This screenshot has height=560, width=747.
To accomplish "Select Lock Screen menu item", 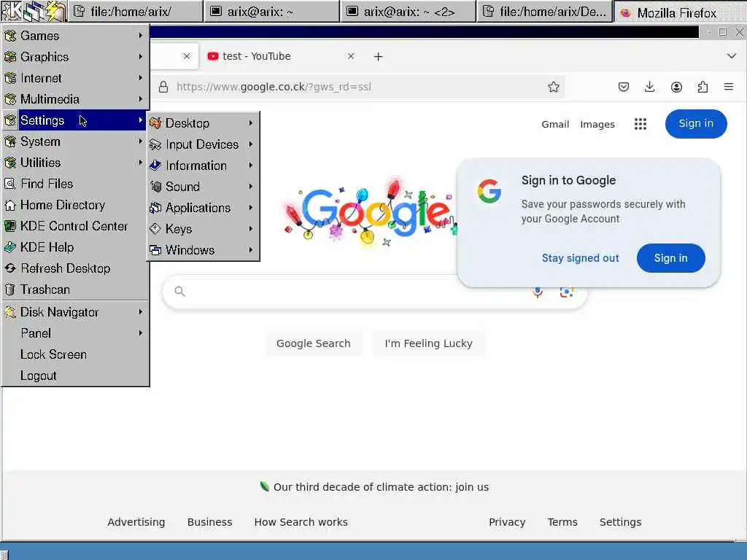I will 75,355.
